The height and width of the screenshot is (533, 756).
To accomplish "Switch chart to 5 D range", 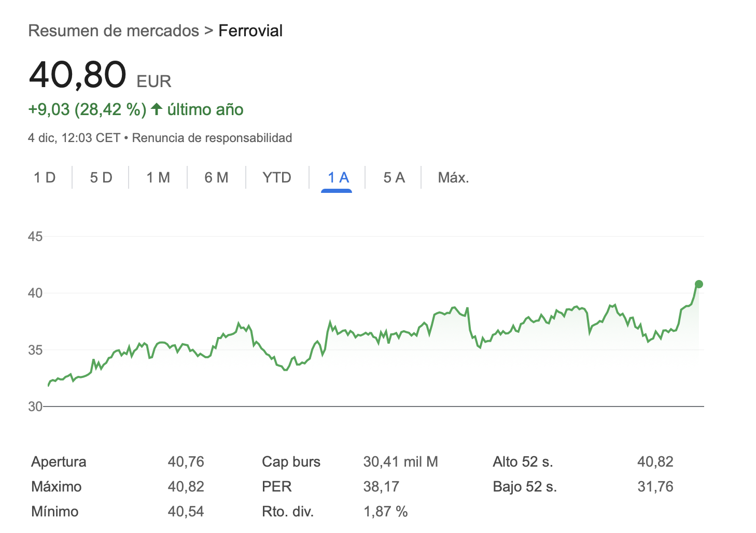I will (x=101, y=178).
